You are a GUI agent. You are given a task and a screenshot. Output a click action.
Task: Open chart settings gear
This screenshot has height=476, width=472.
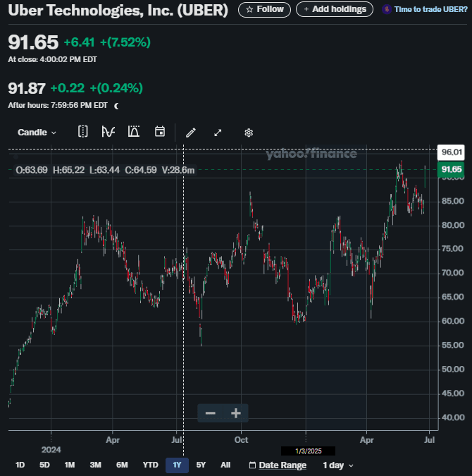(x=249, y=132)
